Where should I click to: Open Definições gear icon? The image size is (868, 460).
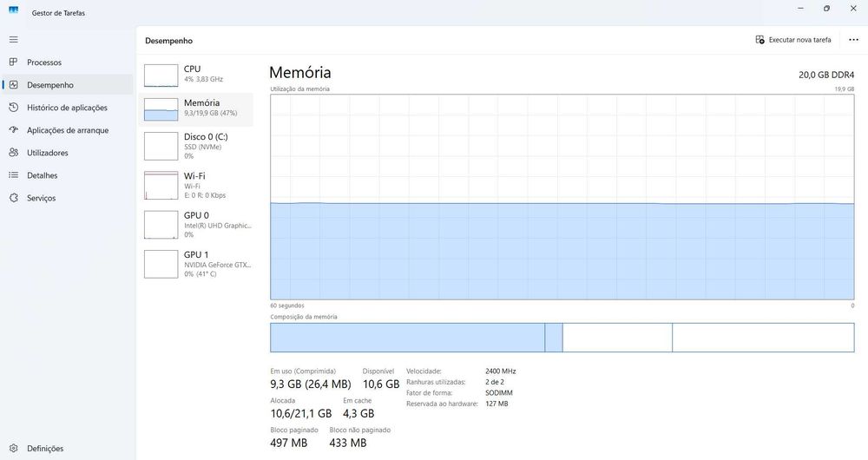13,449
